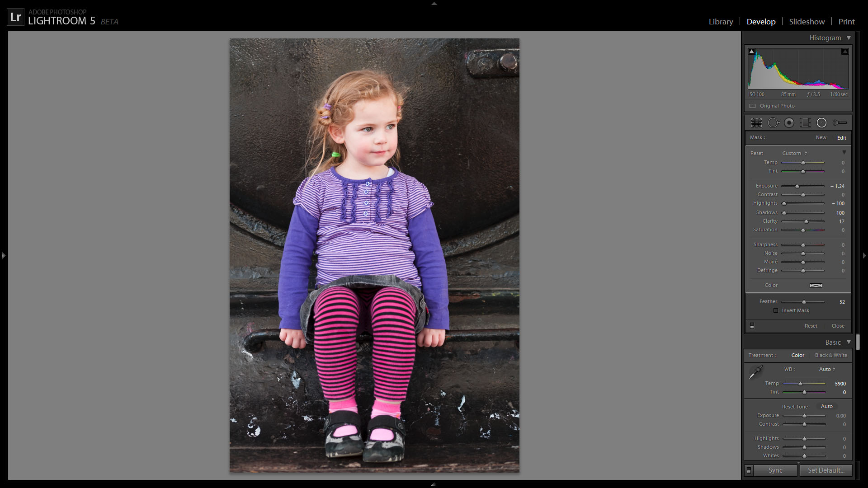Toggle Black & White treatment option
This screenshot has width=868, height=488.
pyautogui.click(x=830, y=355)
